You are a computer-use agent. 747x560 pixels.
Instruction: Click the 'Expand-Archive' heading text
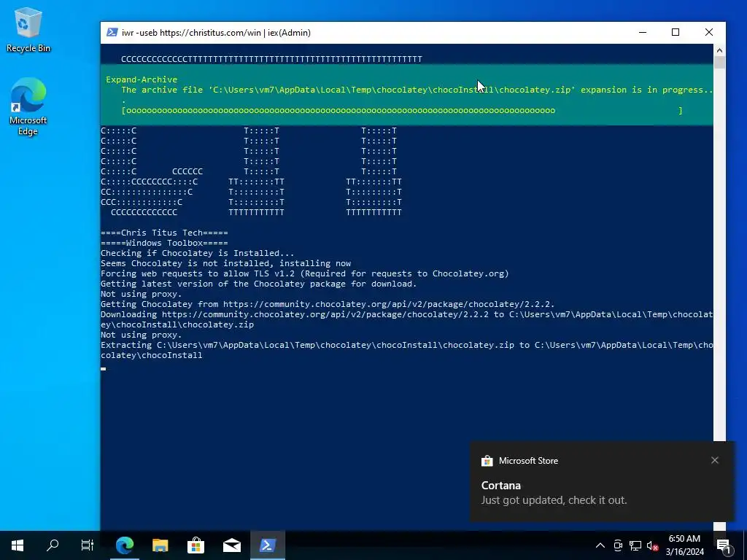pos(142,79)
